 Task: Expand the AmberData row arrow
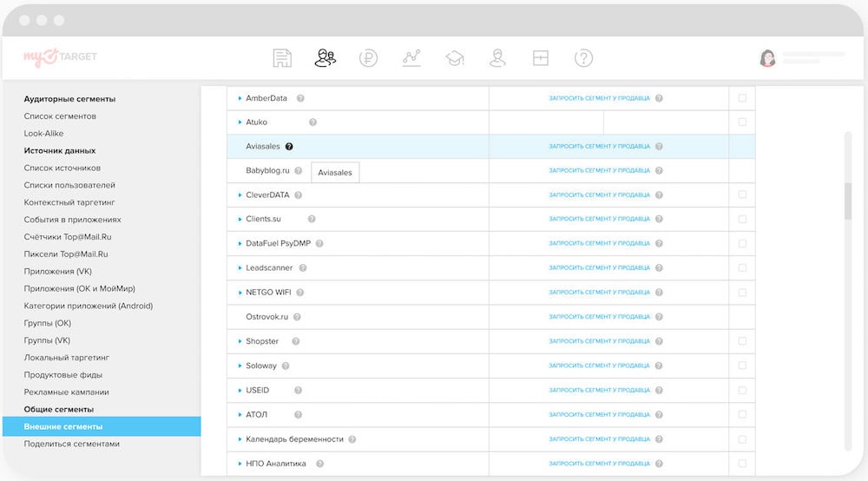click(x=240, y=98)
